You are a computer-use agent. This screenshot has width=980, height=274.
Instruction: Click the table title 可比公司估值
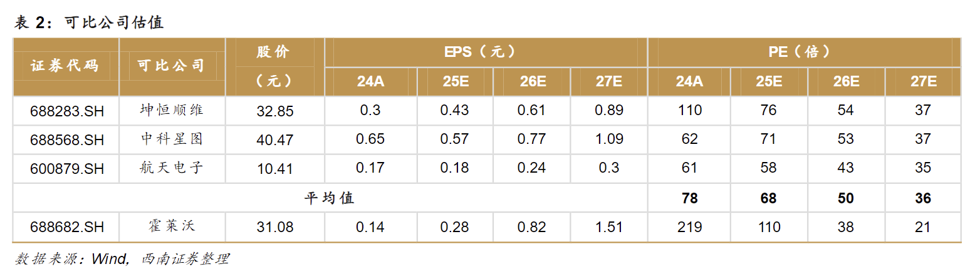(113, 23)
